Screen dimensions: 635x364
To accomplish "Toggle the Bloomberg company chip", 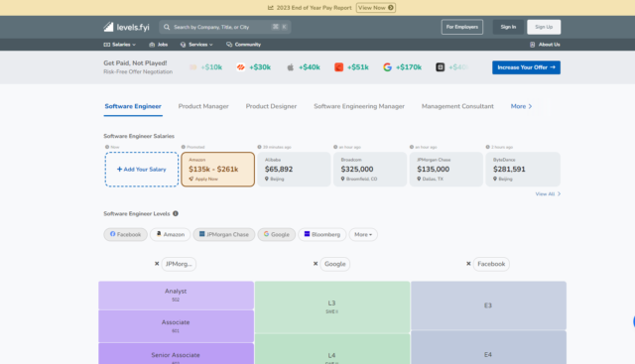I will (322, 234).
